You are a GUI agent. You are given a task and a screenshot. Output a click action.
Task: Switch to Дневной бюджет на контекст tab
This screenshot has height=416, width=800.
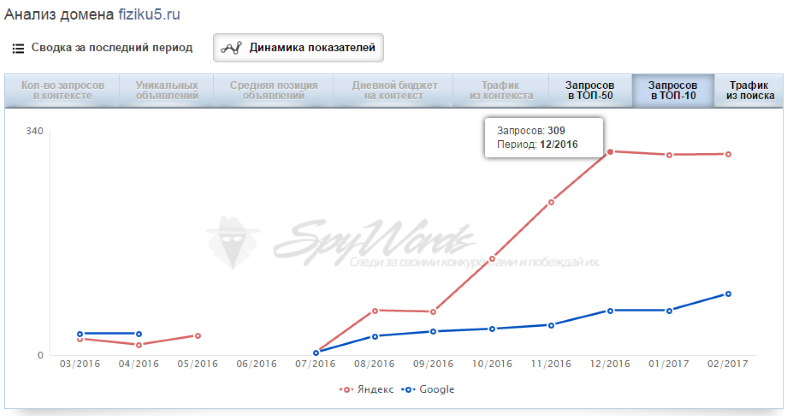pyautogui.click(x=395, y=91)
